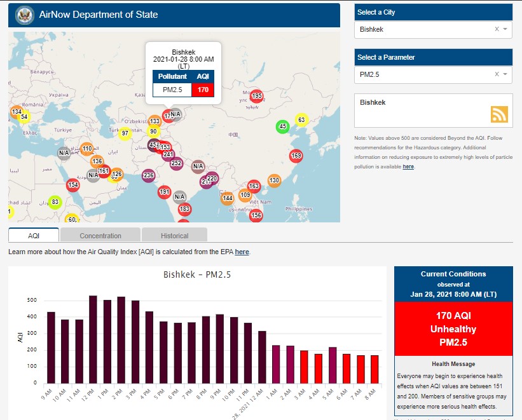
Task: Open the orange RSS feed icon
Action: pos(499,114)
